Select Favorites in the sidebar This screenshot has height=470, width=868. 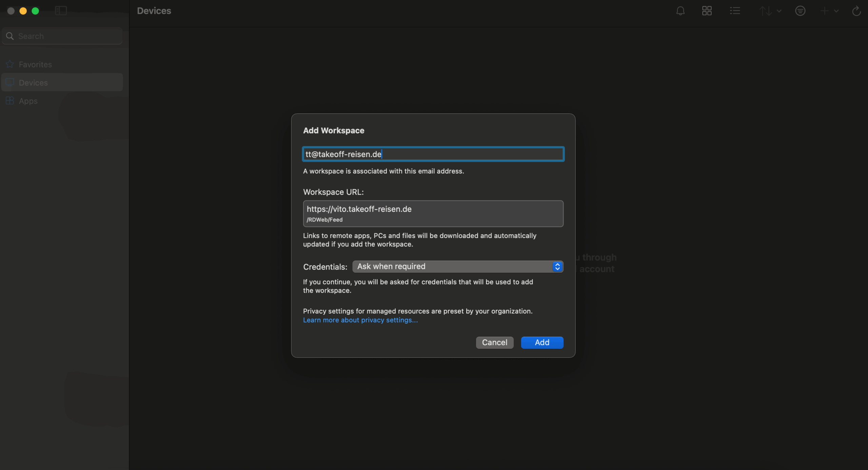35,64
